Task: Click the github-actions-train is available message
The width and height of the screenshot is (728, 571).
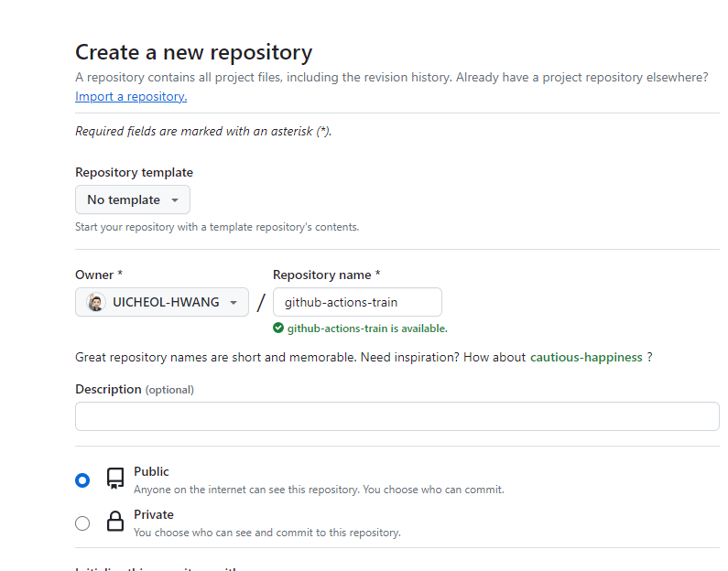Action: 367,328
